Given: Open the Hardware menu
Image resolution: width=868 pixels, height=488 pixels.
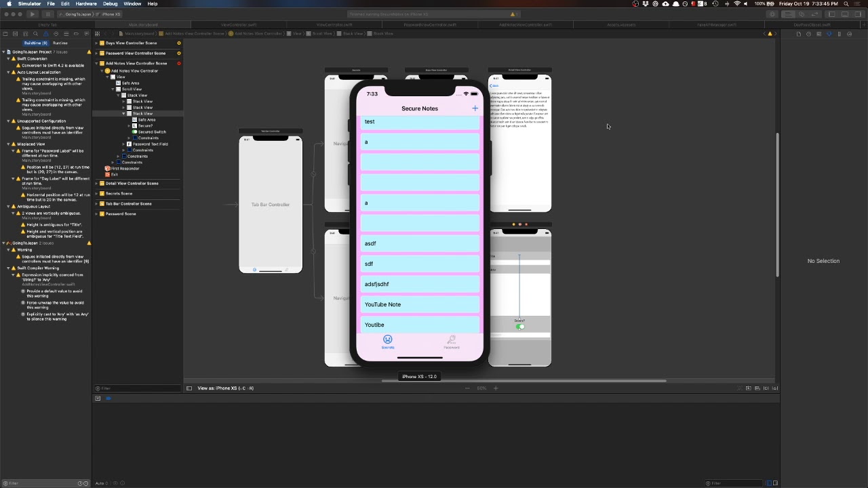Looking at the screenshot, I should [x=86, y=4].
